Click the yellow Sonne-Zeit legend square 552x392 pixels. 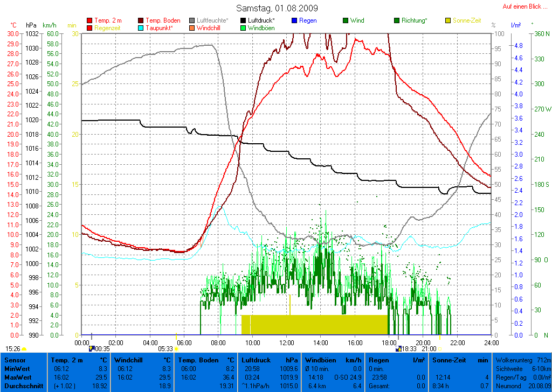point(448,21)
